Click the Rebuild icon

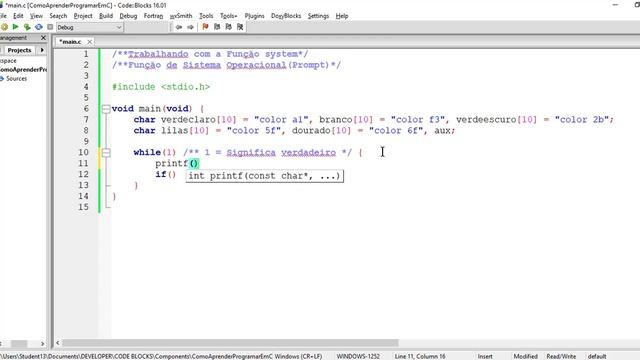(38, 27)
